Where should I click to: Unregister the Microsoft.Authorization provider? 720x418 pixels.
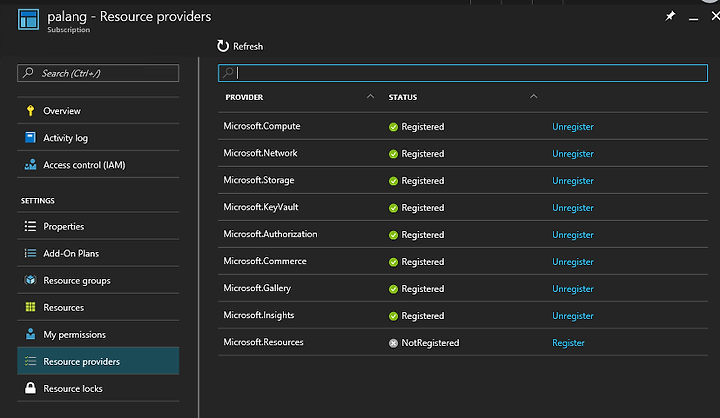point(573,235)
